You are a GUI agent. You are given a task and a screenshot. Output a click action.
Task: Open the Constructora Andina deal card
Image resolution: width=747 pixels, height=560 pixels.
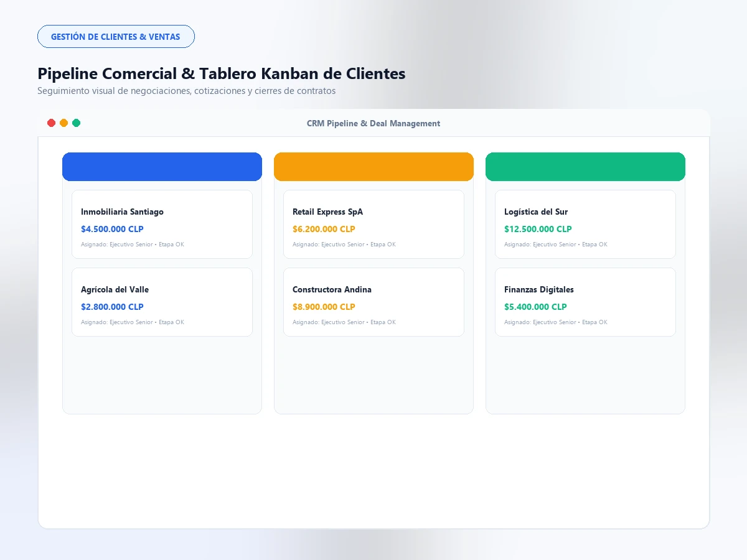[x=374, y=302]
